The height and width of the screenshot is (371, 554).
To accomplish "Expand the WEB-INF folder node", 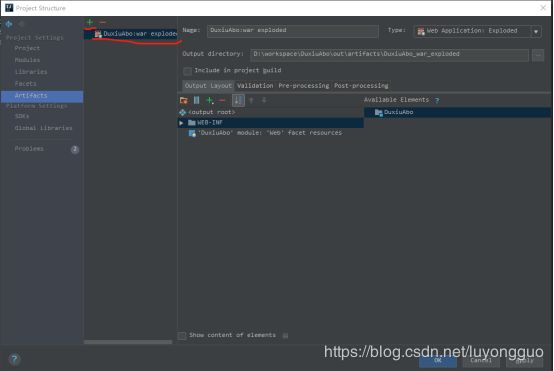I will pos(181,123).
